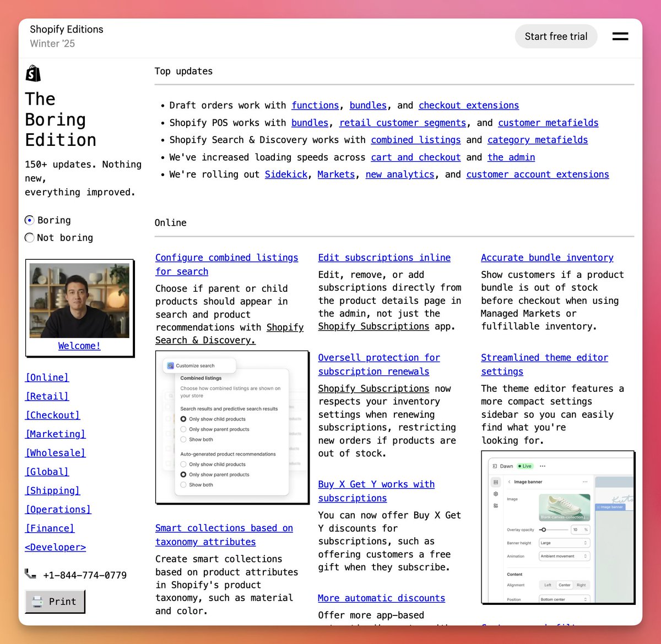Screen dimensions: 661x644
Task: Jump to the [Marketing] section
Action: coord(55,434)
